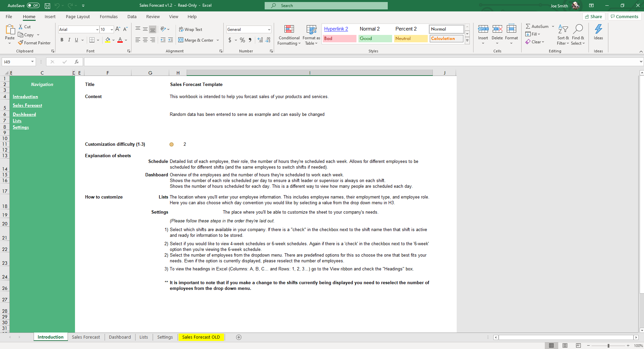This screenshot has width=644, height=349.
Task: Click the Format cells icon
Action: (x=512, y=29)
